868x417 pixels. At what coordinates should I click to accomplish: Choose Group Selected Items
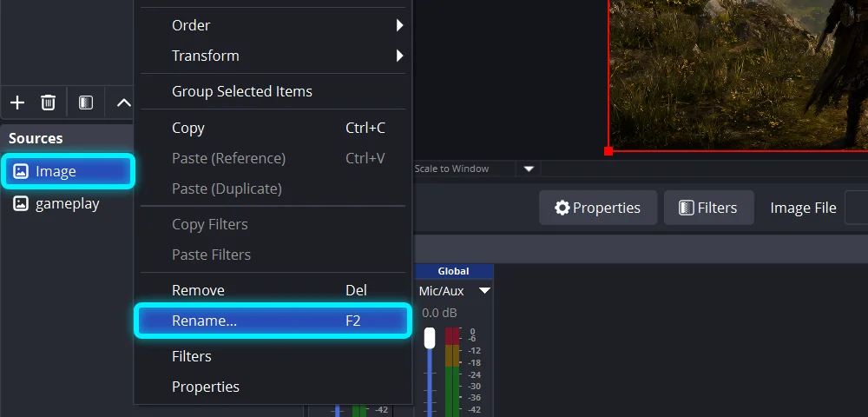[x=274, y=91]
